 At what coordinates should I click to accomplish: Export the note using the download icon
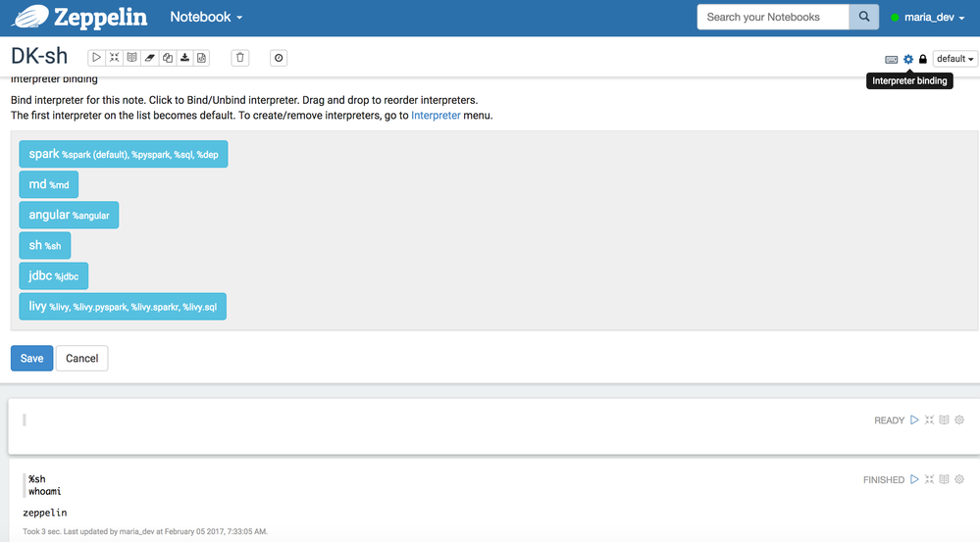(184, 58)
